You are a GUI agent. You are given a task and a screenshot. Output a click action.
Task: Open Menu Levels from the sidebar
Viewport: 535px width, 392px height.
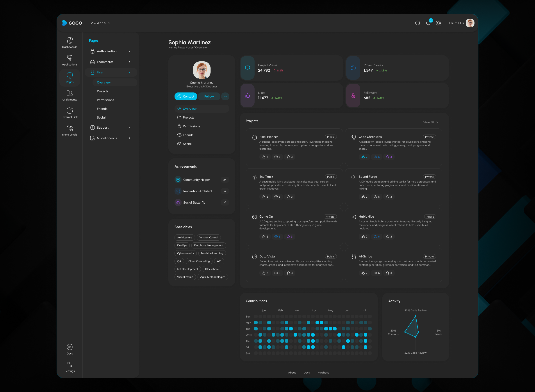[x=70, y=130]
